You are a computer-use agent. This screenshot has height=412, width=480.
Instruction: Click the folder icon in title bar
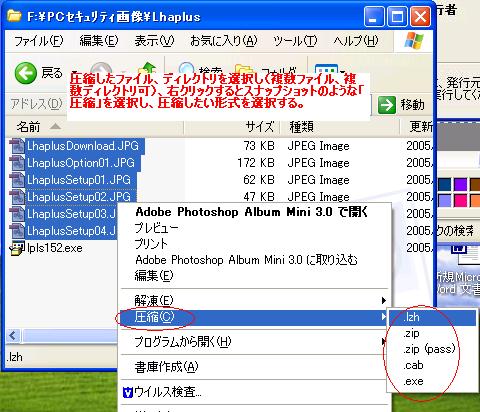tap(14, 16)
